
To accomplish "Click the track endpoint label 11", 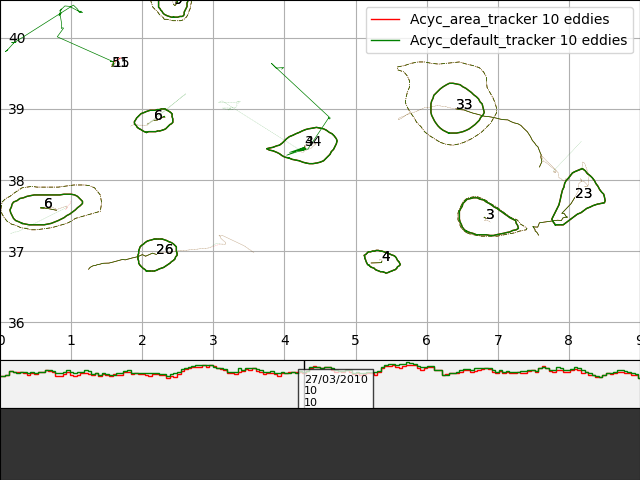I will [120, 62].
